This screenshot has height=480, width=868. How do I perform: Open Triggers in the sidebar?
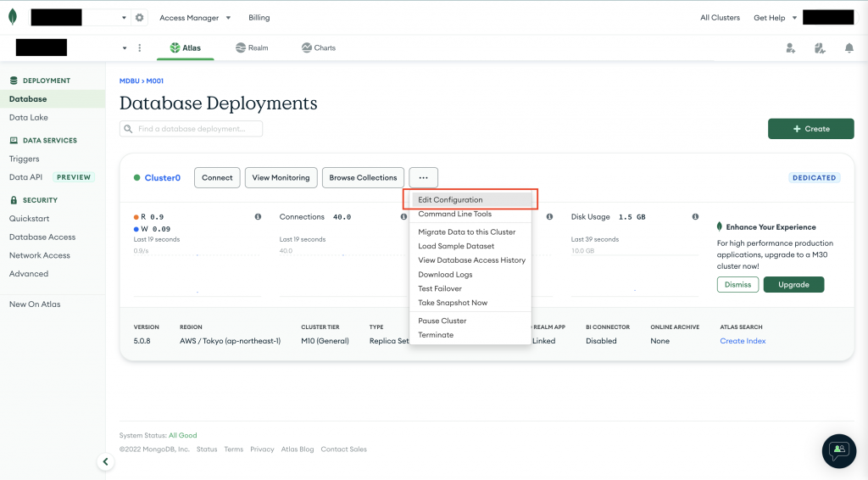[25, 159]
